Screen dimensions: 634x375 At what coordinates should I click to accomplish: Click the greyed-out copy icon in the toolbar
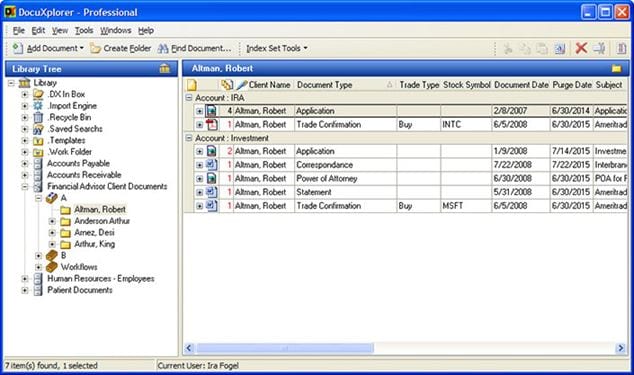(525, 48)
